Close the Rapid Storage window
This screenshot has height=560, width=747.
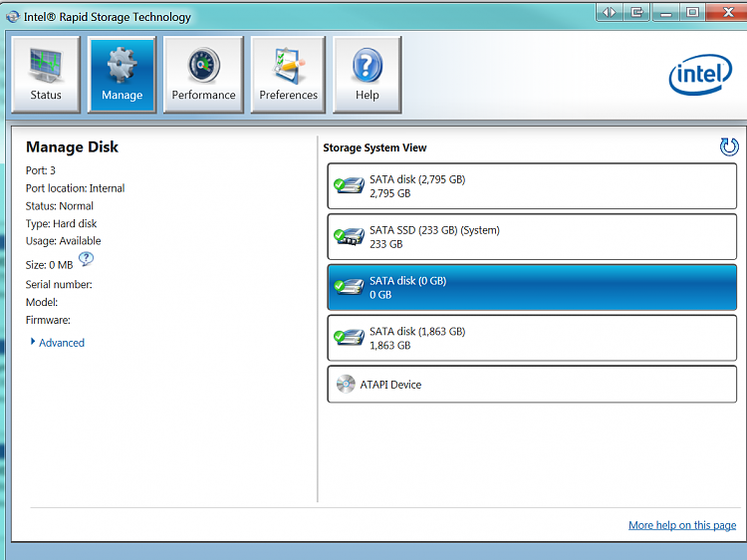[727, 12]
